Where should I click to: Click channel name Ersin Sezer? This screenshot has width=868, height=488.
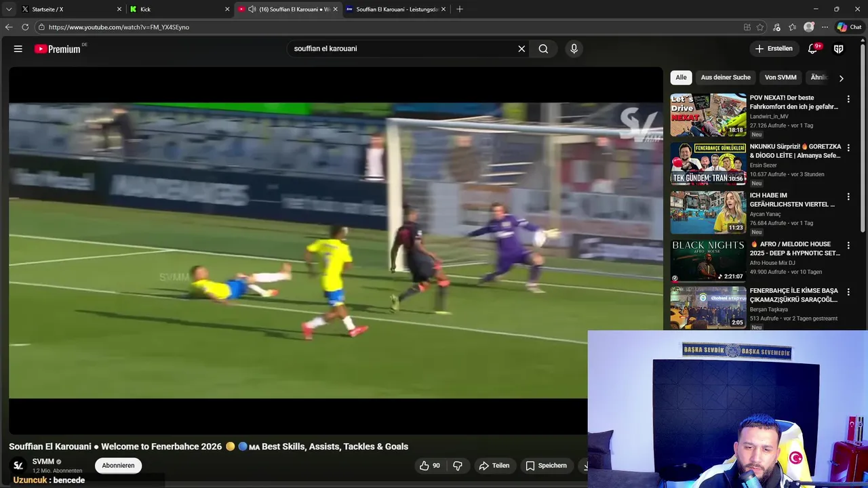click(x=764, y=165)
